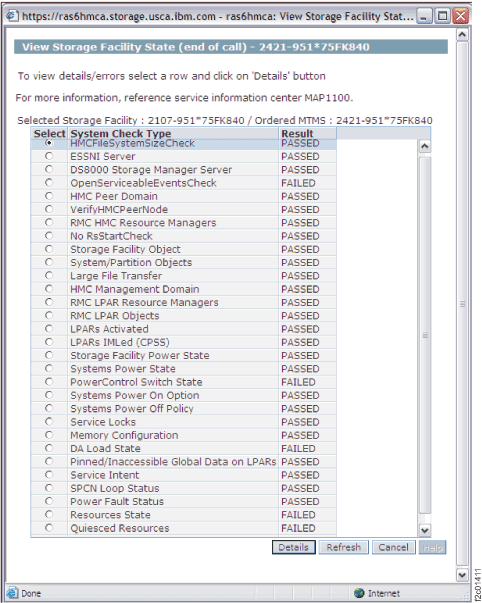Click the Refresh button
This screenshot has width=482, height=603.
tap(344, 547)
